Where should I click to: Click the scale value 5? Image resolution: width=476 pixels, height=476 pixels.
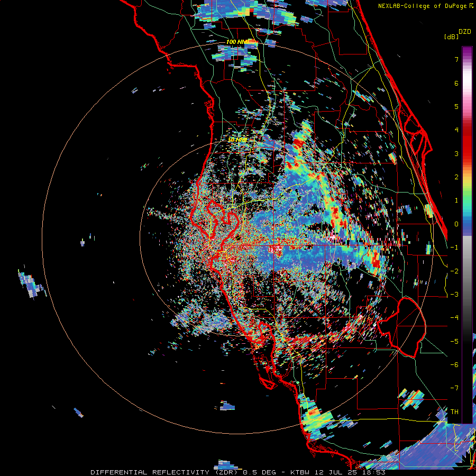(x=456, y=106)
